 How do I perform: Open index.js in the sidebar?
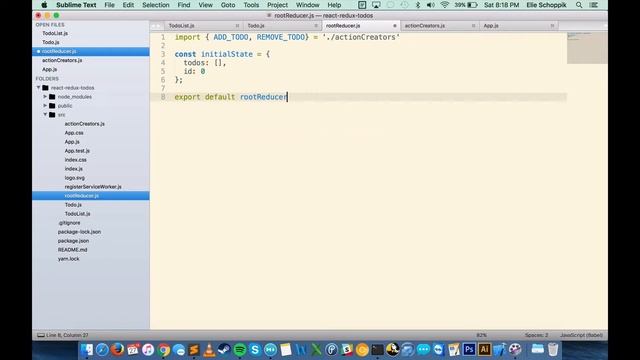(x=73, y=169)
